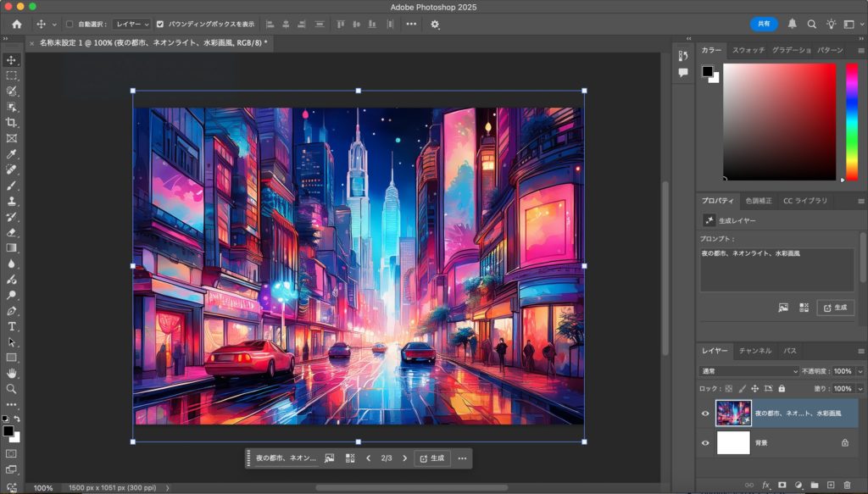This screenshot has height=494, width=868.
Task: Open the レイヤー auto-select dropdown
Action: point(131,25)
